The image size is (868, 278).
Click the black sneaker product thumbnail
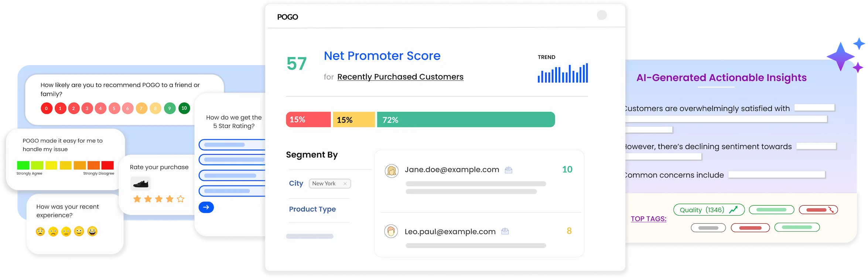click(141, 183)
